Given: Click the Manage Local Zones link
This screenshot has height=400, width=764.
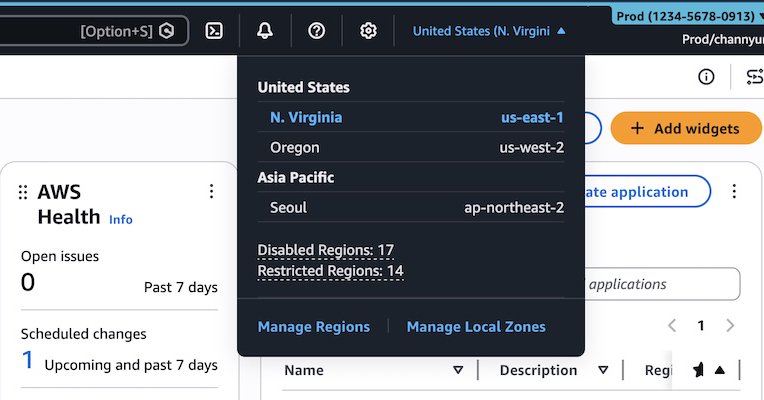Looking at the screenshot, I should [476, 326].
